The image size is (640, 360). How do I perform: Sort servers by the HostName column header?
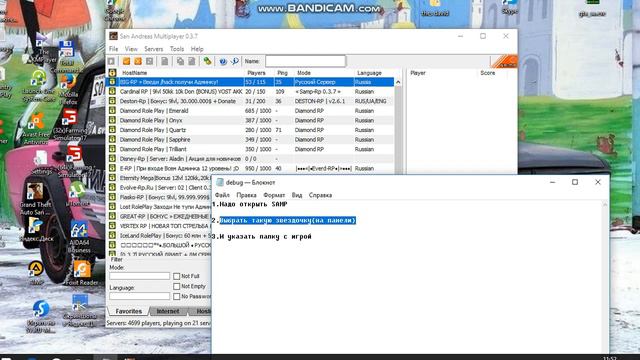[181, 73]
